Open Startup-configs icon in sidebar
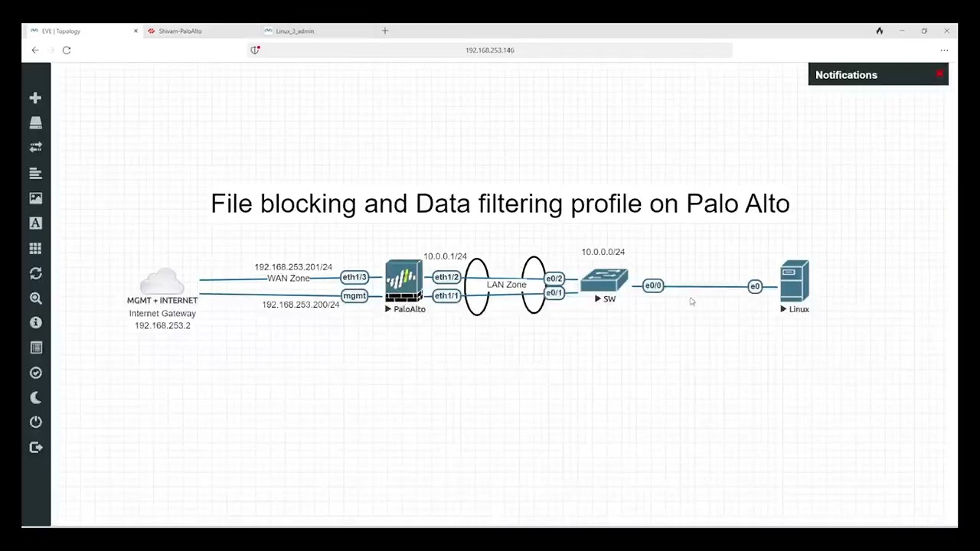Screen dimensions: 980x551 tap(35, 173)
